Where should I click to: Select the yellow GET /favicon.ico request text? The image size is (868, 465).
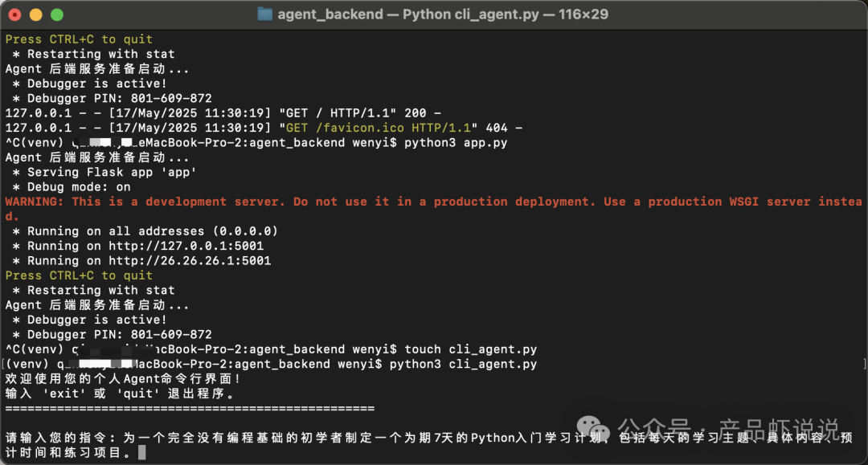pos(378,128)
